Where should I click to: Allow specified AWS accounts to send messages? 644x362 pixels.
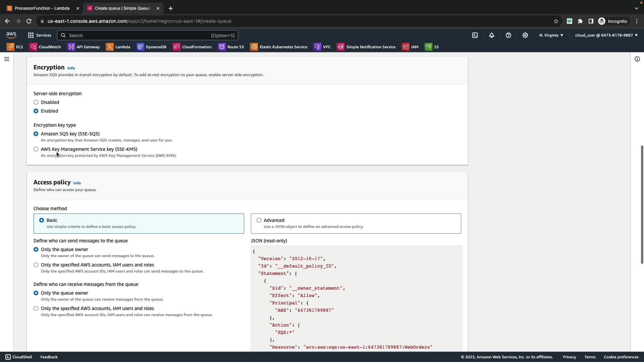click(36, 265)
